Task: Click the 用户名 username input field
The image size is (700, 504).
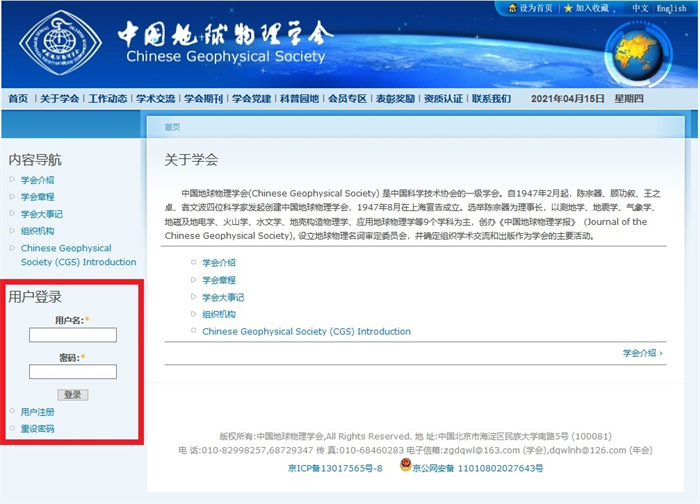Action: 73,335
